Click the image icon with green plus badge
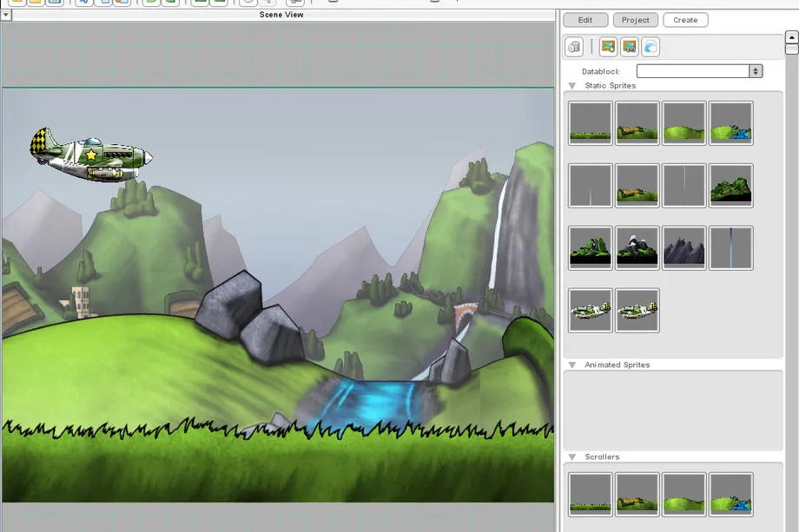The width and height of the screenshot is (799, 532). click(x=608, y=47)
